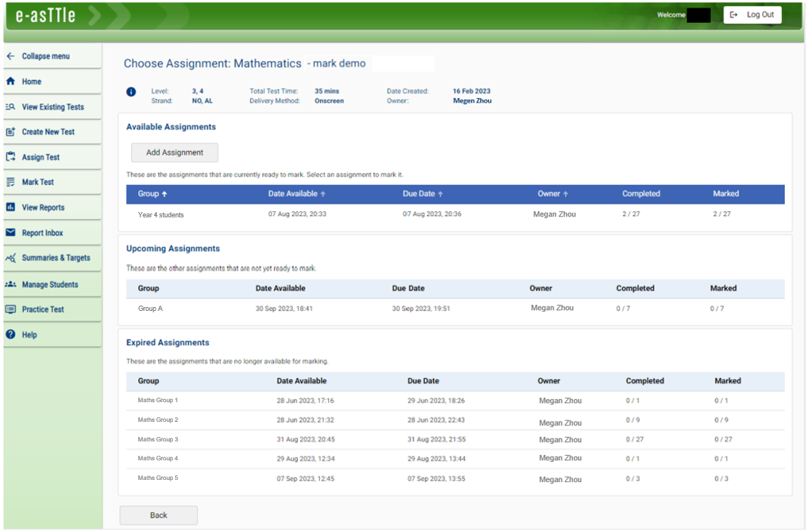Sort assignments by Group column
809x532 pixels.
pyautogui.click(x=152, y=194)
